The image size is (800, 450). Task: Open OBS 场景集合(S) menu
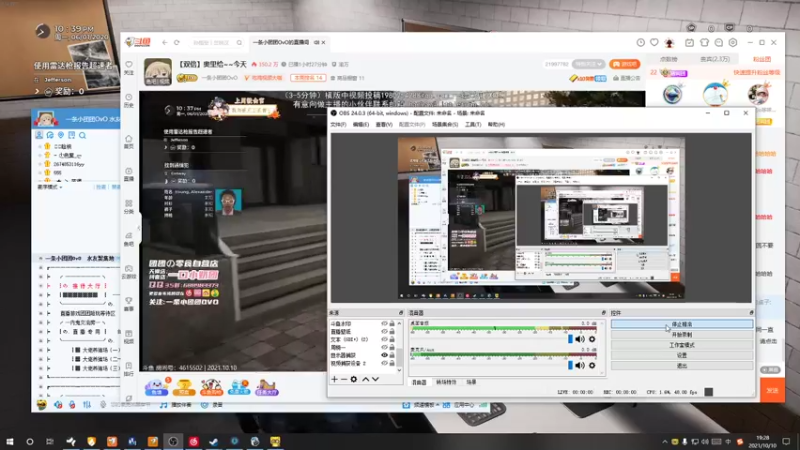[x=445, y=124]
